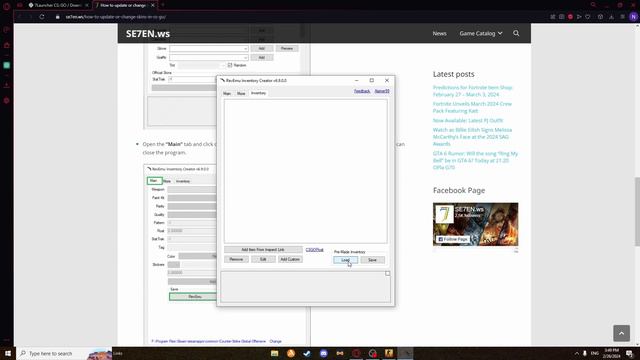Click the SE7EN.ws Facebook page thumbnail
Image resolution: width=640 pixels, height=360 pixels.
tap(476, 224)
